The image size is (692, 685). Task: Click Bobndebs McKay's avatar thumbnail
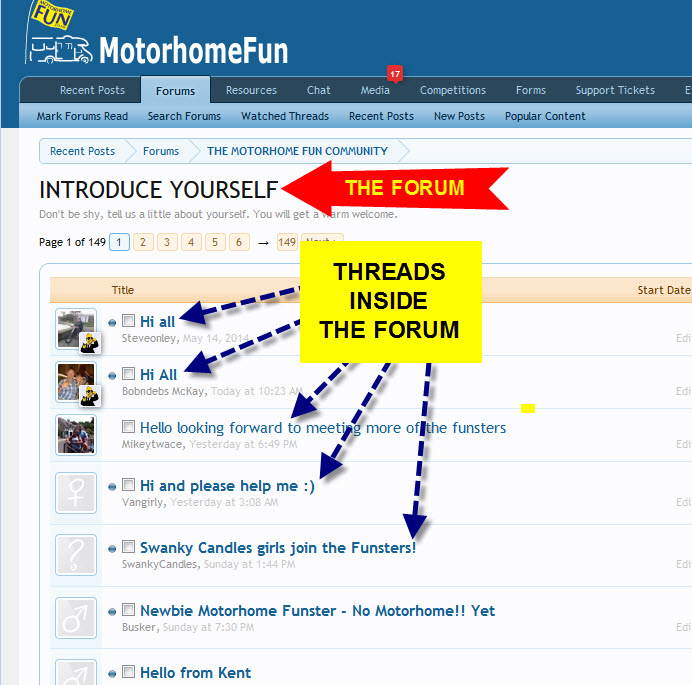(x=76, y=382)
